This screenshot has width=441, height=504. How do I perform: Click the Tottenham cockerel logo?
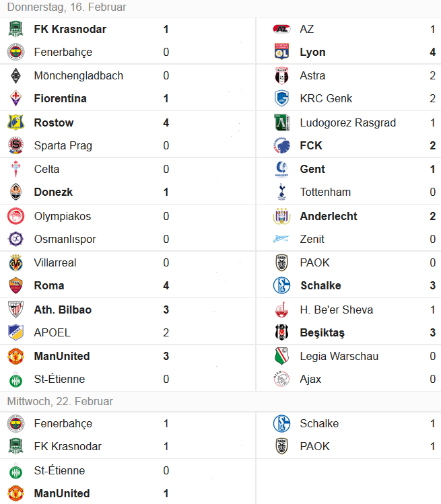282,192
